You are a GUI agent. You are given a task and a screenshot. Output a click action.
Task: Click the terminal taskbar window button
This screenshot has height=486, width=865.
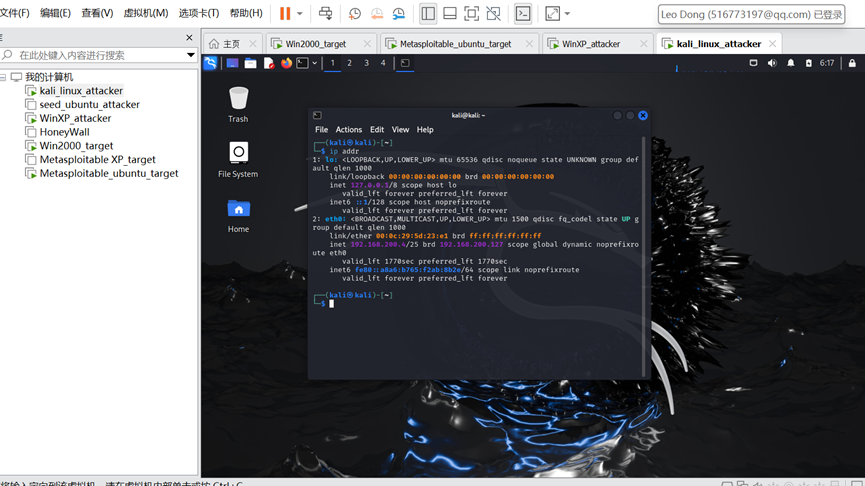(x=405, y=63)
